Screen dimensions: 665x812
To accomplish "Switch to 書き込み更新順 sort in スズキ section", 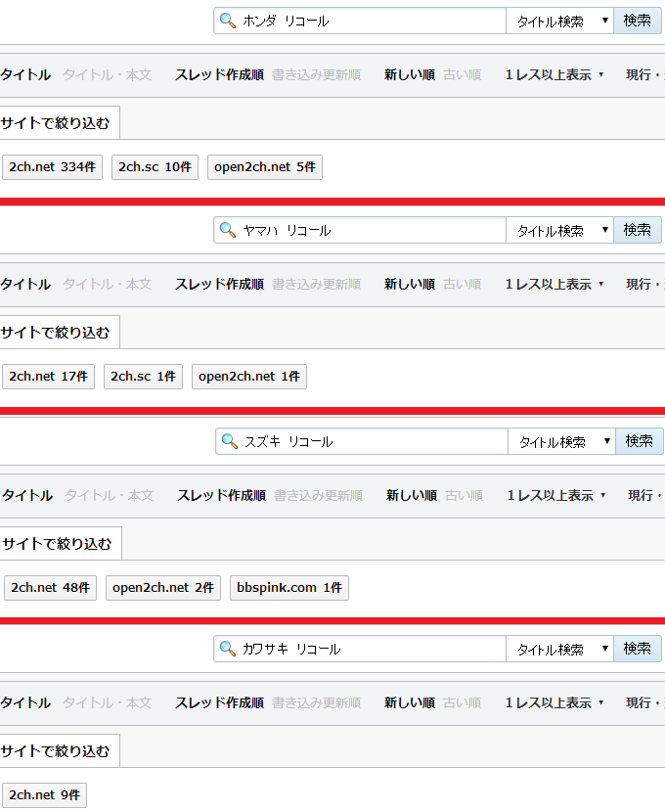I will [x=318, y=495].
